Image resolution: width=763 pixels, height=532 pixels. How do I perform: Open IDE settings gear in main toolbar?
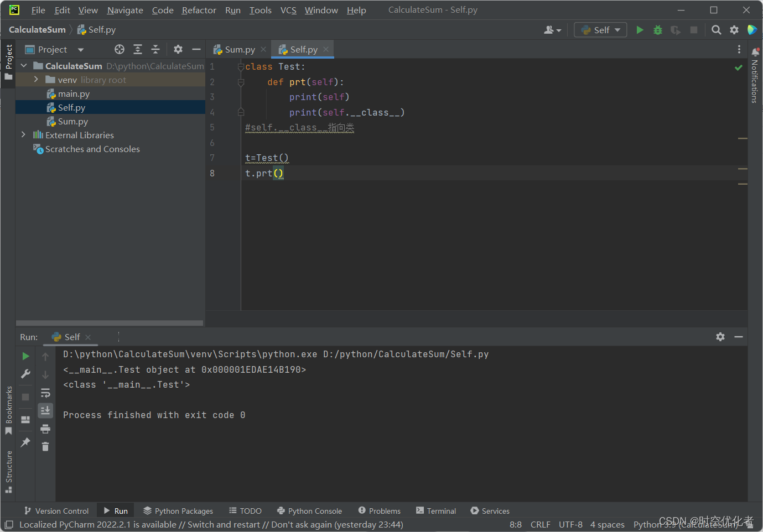coord(734,30)
